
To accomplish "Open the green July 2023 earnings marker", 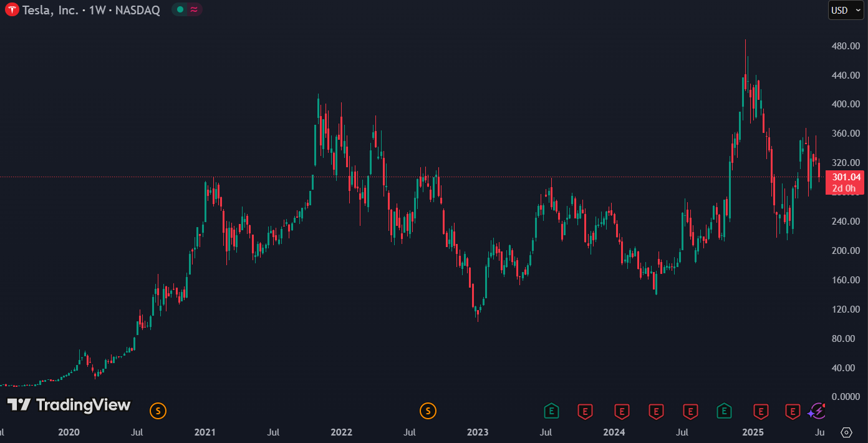I will pos(551,411).
